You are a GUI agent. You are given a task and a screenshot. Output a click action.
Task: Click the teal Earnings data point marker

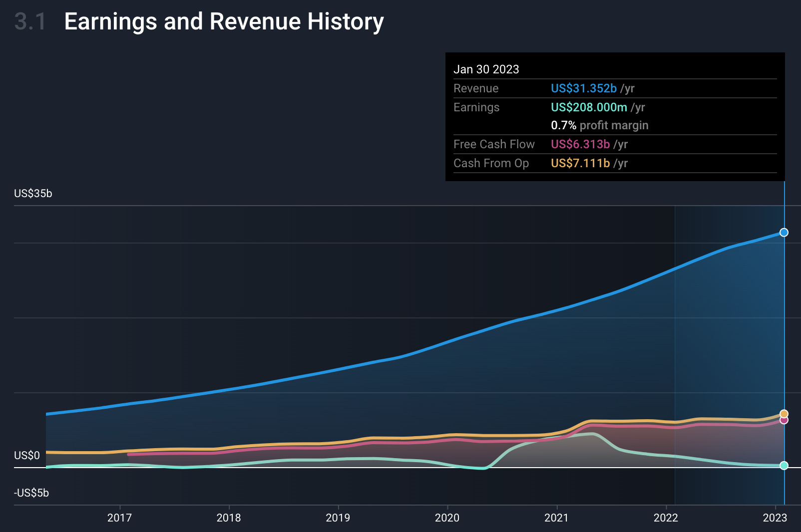(x=784, y=466)
